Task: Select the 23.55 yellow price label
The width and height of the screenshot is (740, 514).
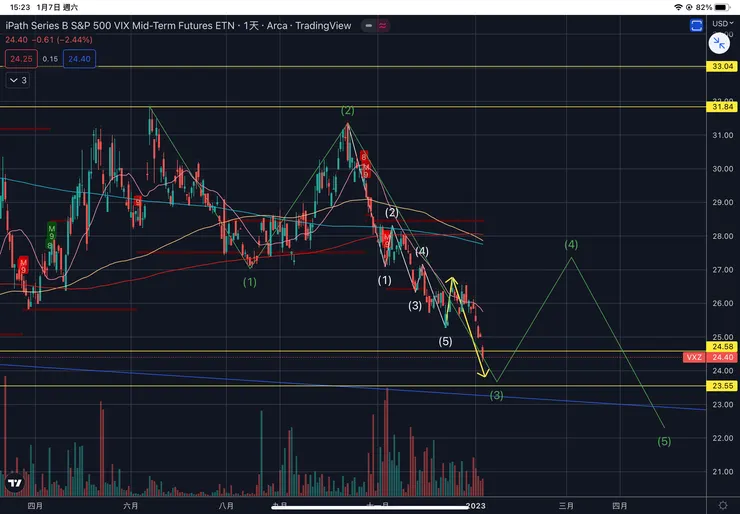Action: tap(722, 386)
